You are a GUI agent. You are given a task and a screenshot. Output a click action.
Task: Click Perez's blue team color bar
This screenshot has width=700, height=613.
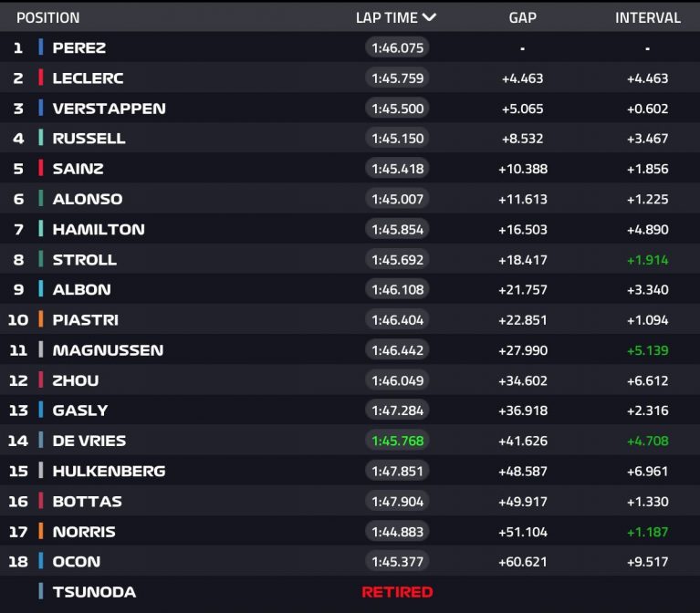[41, 47]
